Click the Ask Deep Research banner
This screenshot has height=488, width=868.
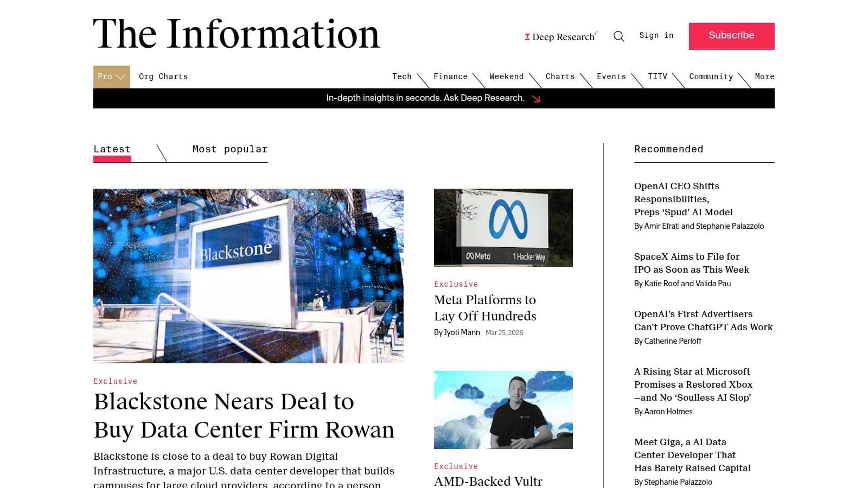click(434, 98)
